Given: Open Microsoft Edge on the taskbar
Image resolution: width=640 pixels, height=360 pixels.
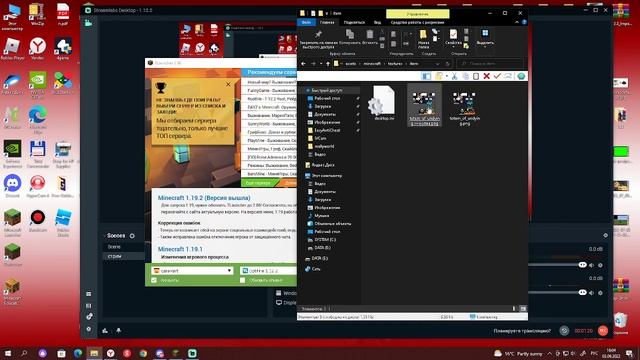Looking at the screenshot, I should 78,353.
